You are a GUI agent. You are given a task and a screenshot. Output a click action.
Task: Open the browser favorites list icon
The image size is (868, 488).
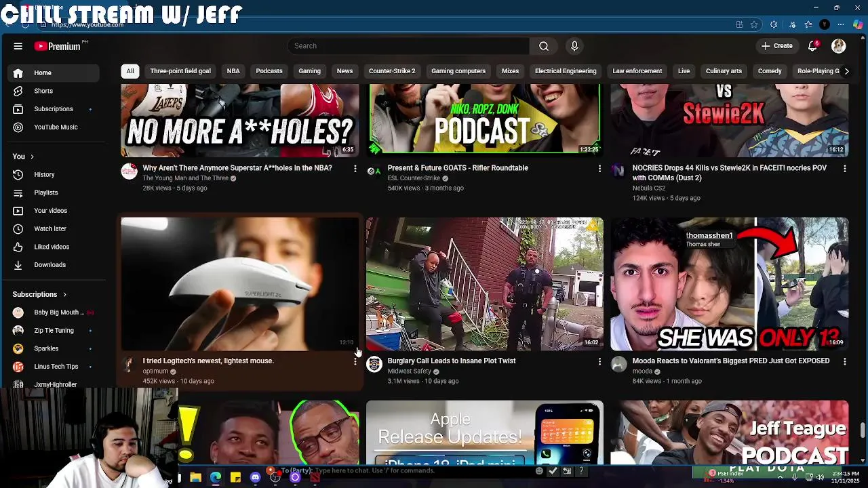[808, 25]
